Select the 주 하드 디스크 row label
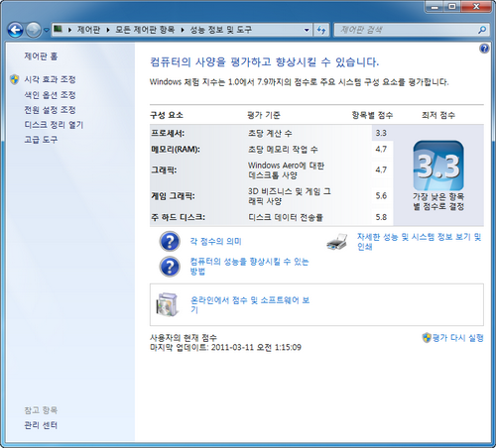 pos(178,217)
